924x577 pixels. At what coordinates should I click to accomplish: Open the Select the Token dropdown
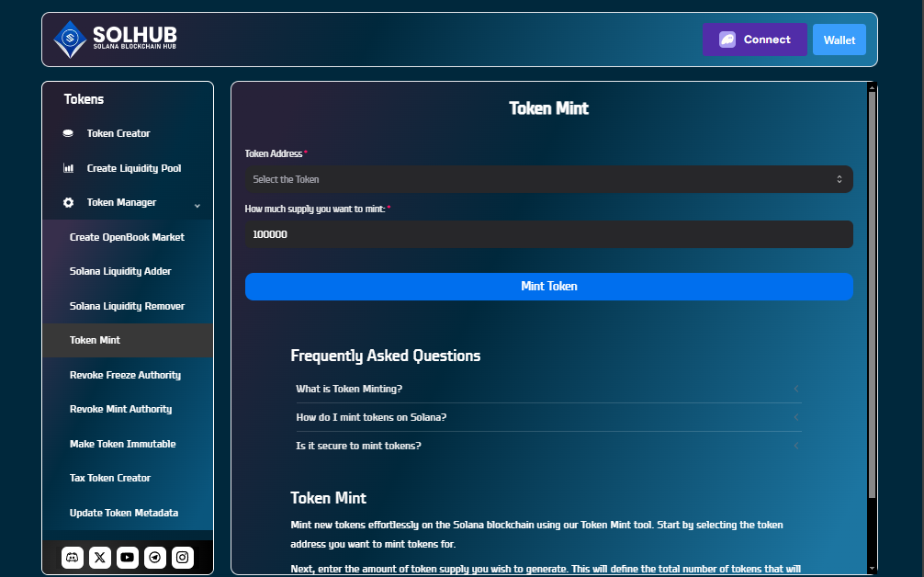(x=548, y=179)
